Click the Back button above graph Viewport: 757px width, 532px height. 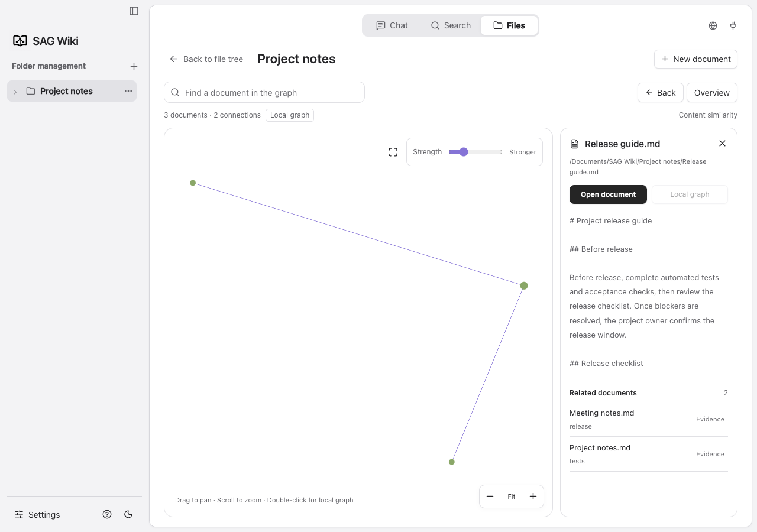coord(661,93)
